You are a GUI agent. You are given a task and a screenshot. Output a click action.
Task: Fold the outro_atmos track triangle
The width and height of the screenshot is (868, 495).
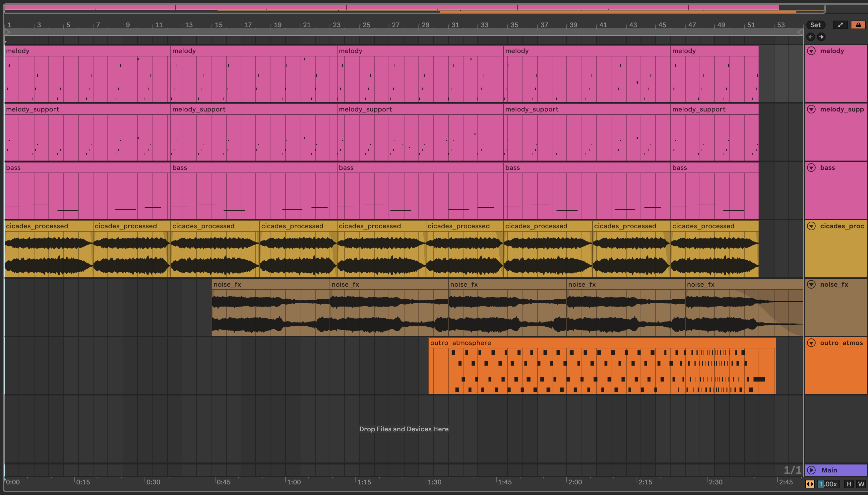[x=811, y=343]
